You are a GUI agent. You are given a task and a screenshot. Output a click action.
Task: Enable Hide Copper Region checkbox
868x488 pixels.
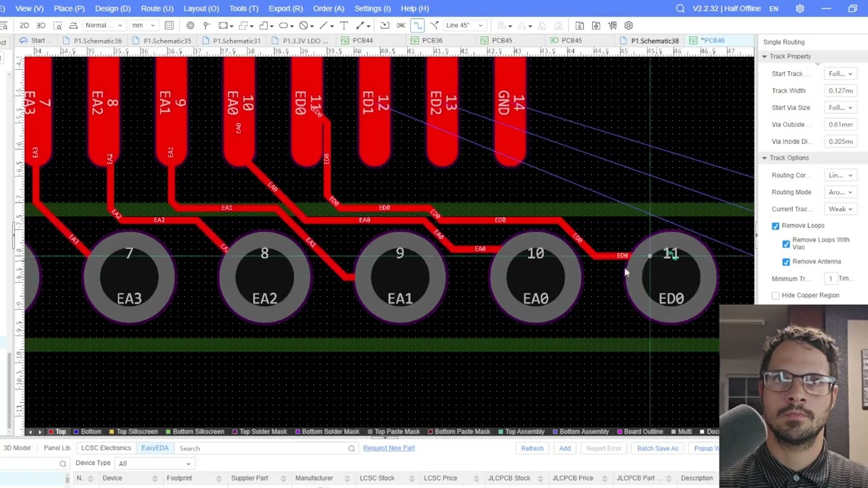[776, 296]
